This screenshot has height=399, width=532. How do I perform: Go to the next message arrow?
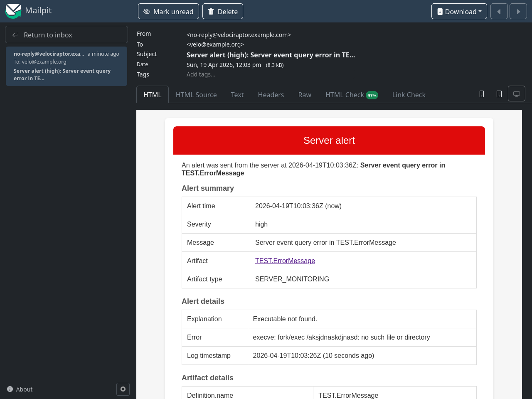pos(518,11)
